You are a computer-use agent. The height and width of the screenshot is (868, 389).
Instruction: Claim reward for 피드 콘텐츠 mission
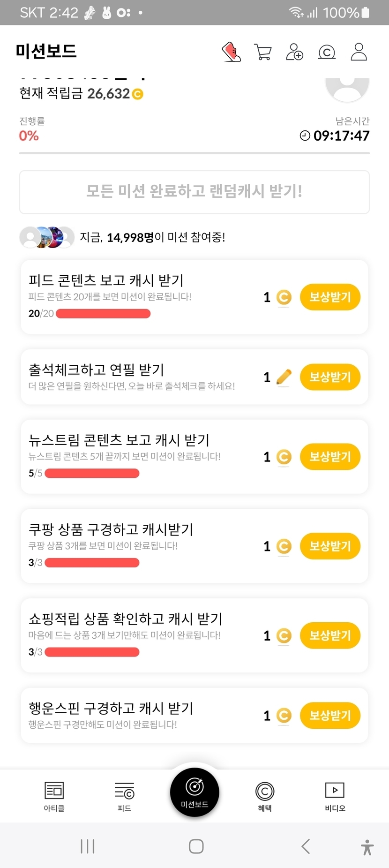[x=330, y=297]
